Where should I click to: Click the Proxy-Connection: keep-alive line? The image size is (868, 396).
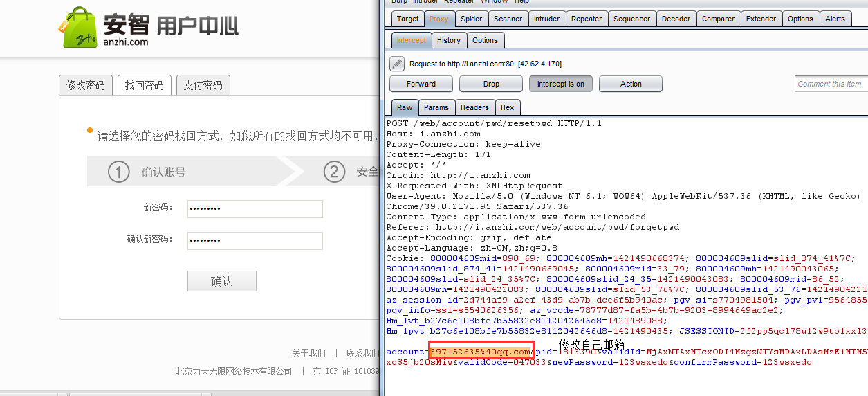[463, 144]
